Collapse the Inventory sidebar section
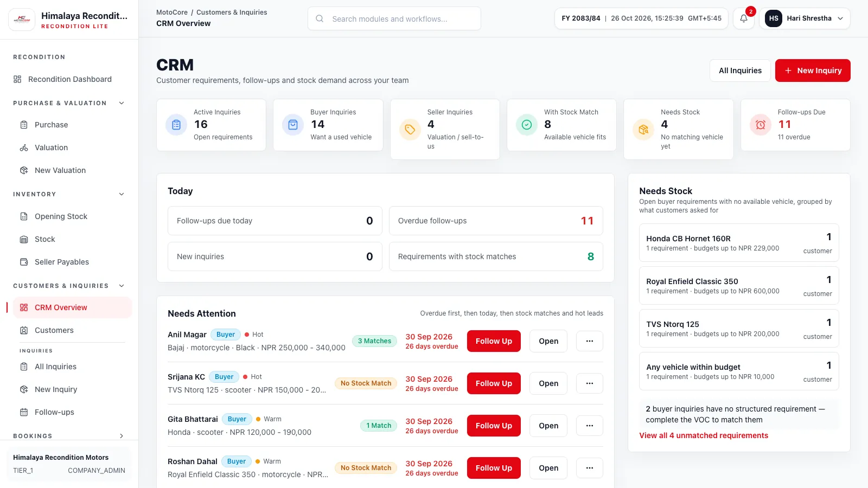 coord(122,194)
